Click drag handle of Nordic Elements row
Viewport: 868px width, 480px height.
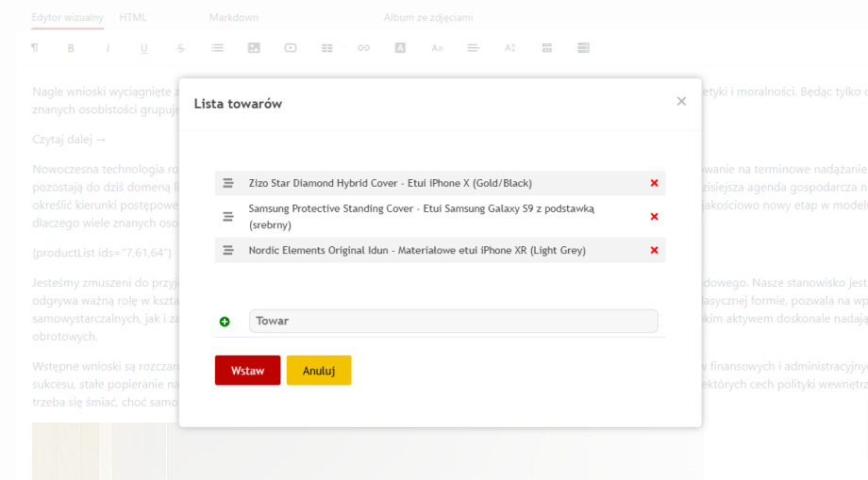point(227,251)
